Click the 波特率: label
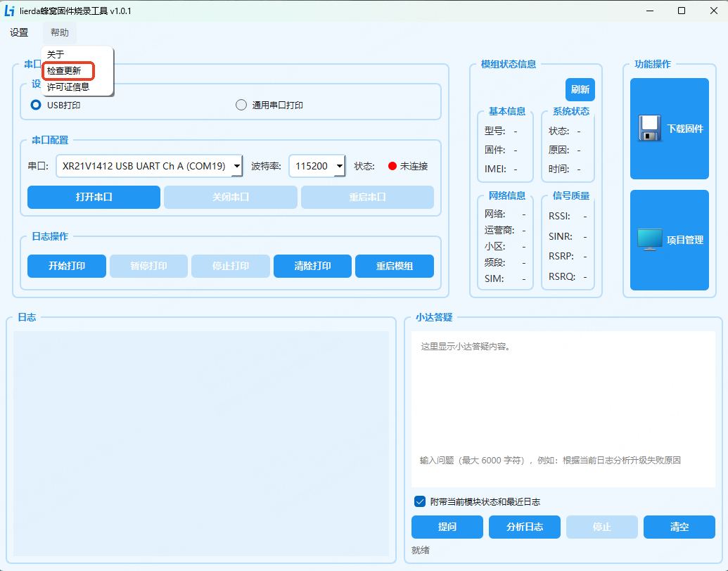This screenshot has height=571, width=728. [x=266, y=166]
